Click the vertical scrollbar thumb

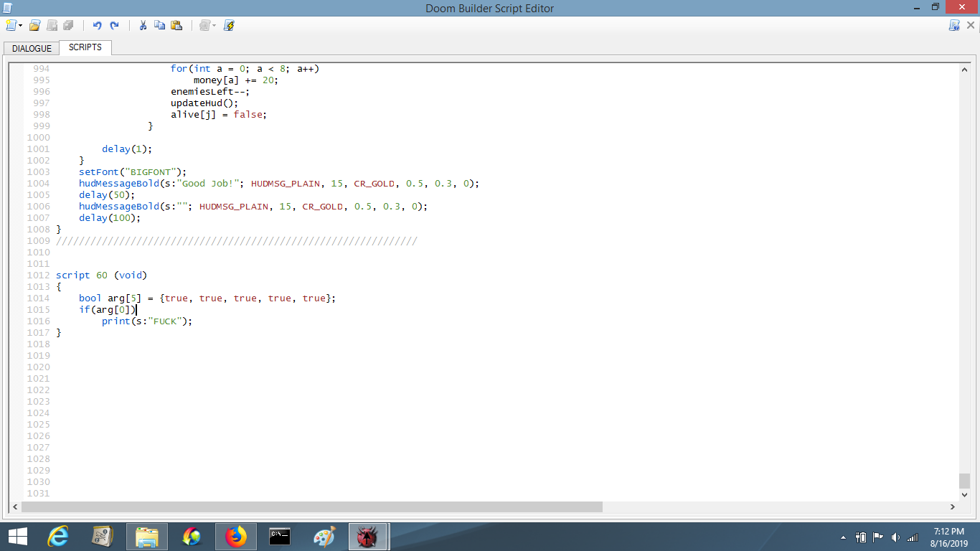[x=965, y=481]
